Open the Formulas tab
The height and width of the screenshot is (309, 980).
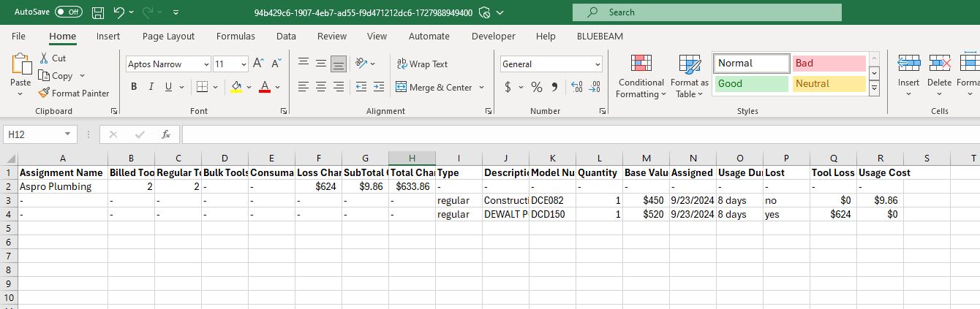235,36
